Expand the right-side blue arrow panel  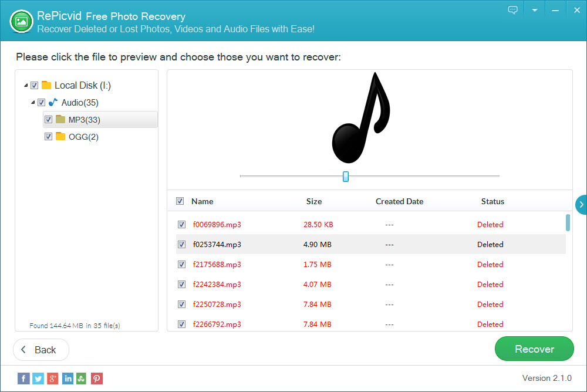pos(581,205)
